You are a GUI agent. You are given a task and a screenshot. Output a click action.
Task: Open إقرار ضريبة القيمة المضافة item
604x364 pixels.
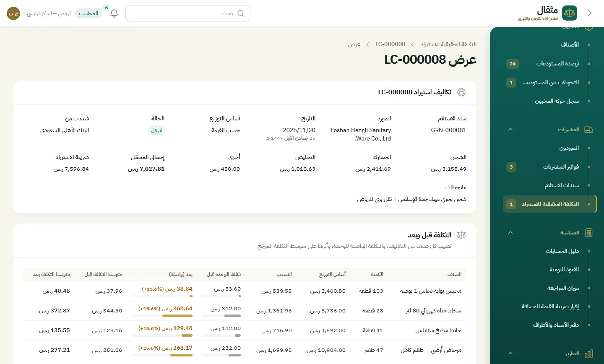coord(549,307)
